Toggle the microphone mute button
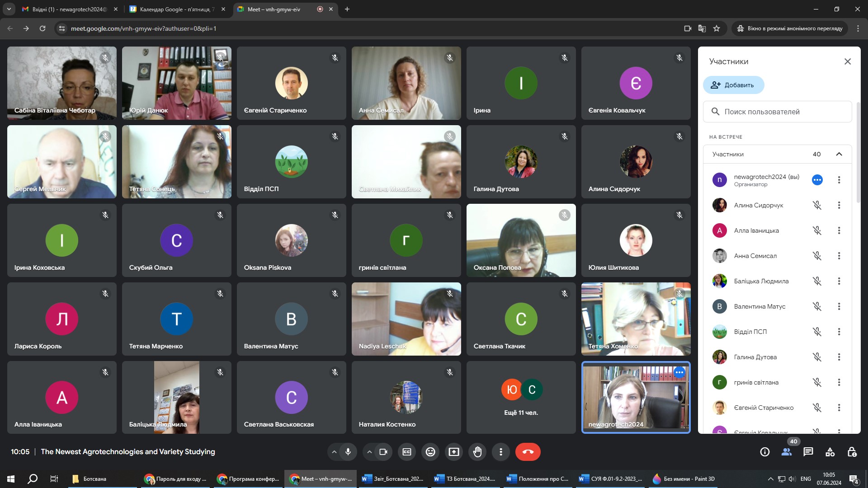868x488 pixels. tap(348, 452)
